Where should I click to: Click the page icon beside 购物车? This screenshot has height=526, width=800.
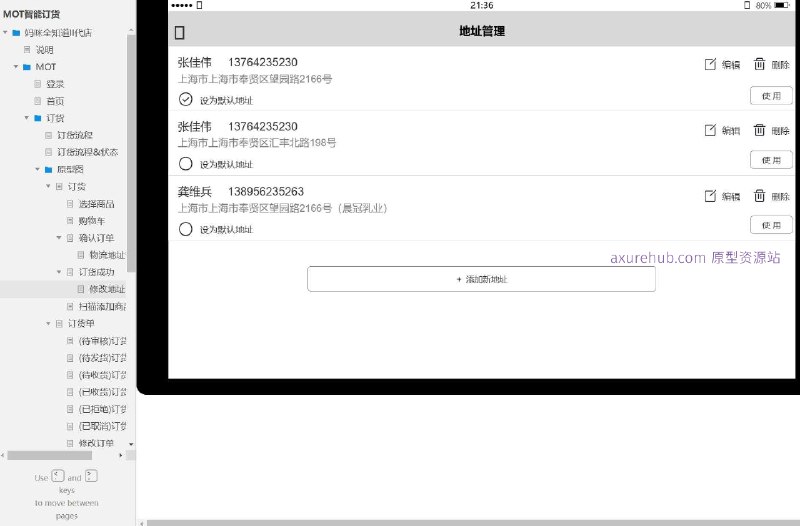pos(70,220)
